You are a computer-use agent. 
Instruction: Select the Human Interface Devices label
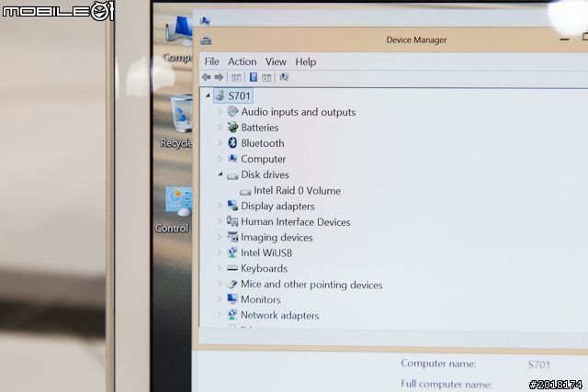coord(296,222)
